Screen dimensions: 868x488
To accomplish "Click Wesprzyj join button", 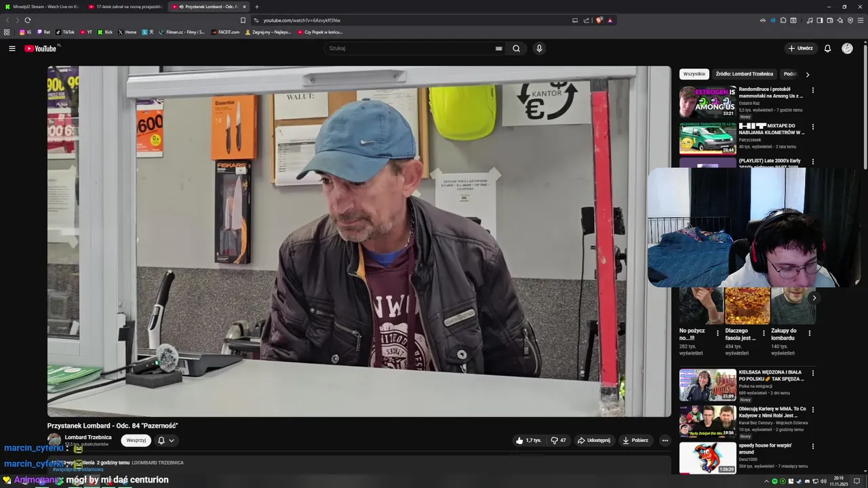I will pyautogui.click(x=136, y=441).
